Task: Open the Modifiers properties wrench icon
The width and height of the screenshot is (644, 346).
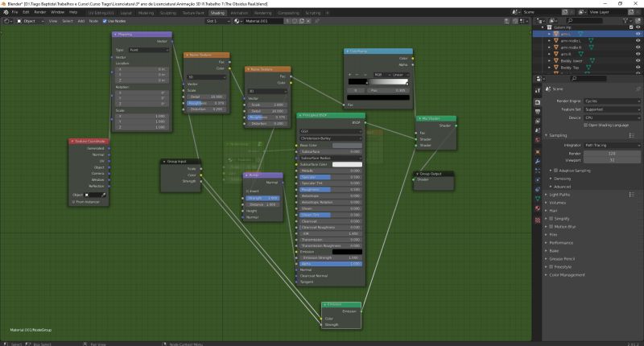Action: point(538,161)
